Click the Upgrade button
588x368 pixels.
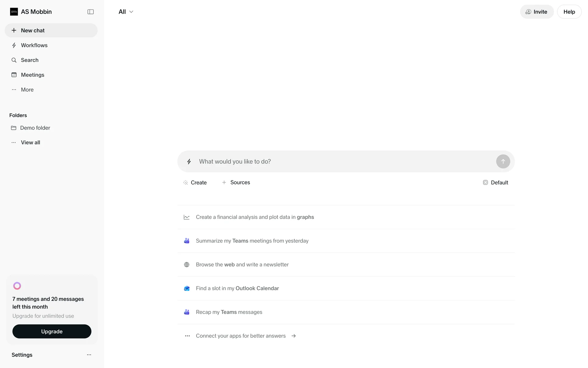click(52, 332)
